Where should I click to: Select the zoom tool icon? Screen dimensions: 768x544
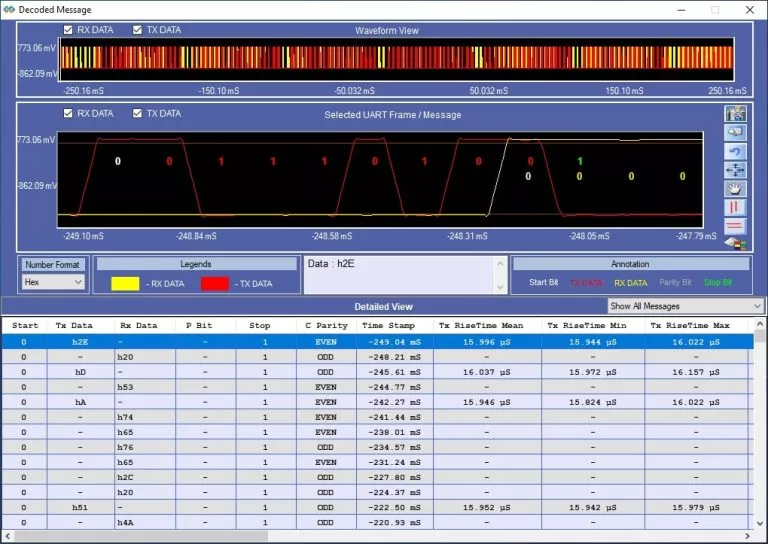click(736, 133)
